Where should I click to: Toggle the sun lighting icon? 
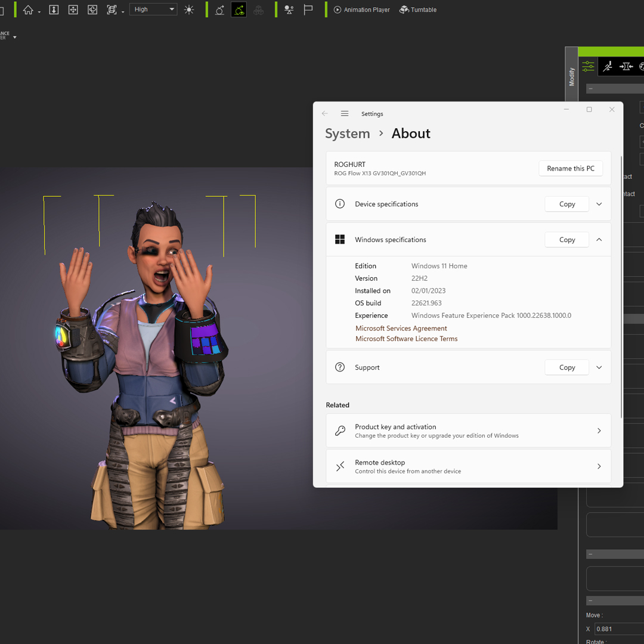click(189, 10)
